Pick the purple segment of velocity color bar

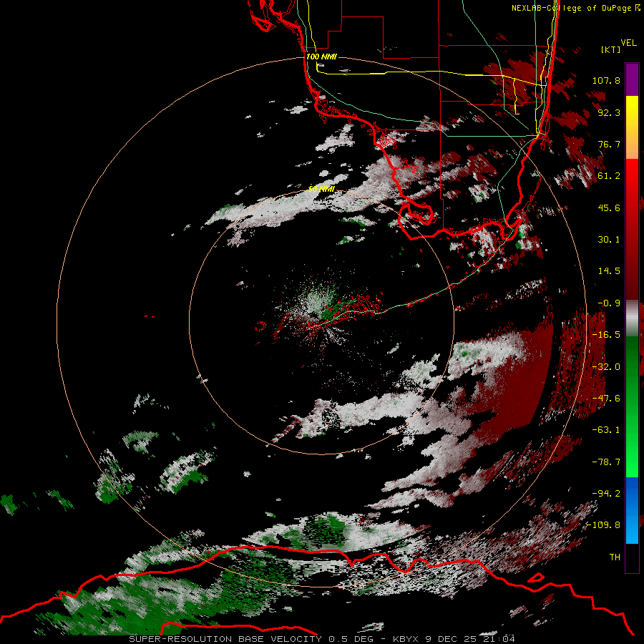click(x=632, y=79)
